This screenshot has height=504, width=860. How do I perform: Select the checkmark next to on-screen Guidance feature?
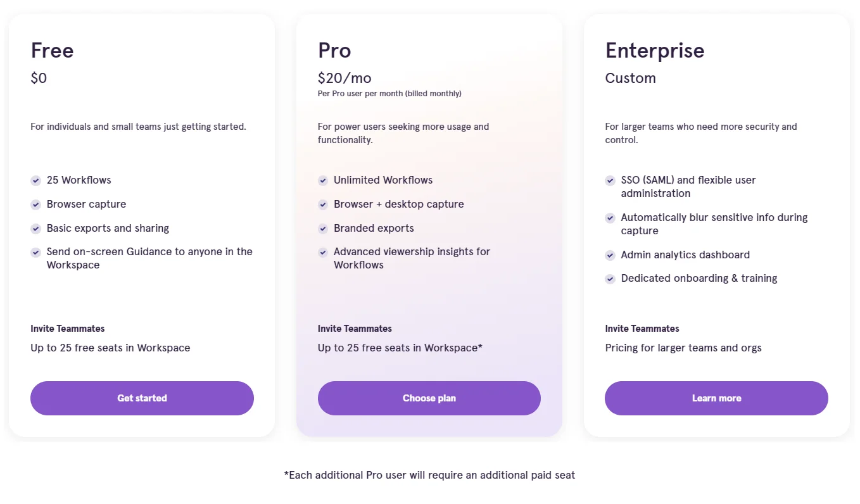coord(35,252)
